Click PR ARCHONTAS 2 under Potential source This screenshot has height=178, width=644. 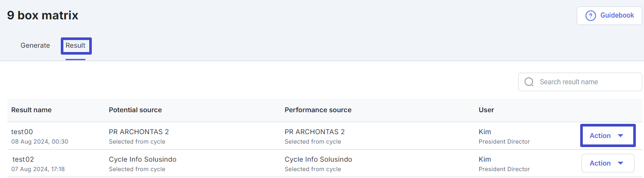139,132
